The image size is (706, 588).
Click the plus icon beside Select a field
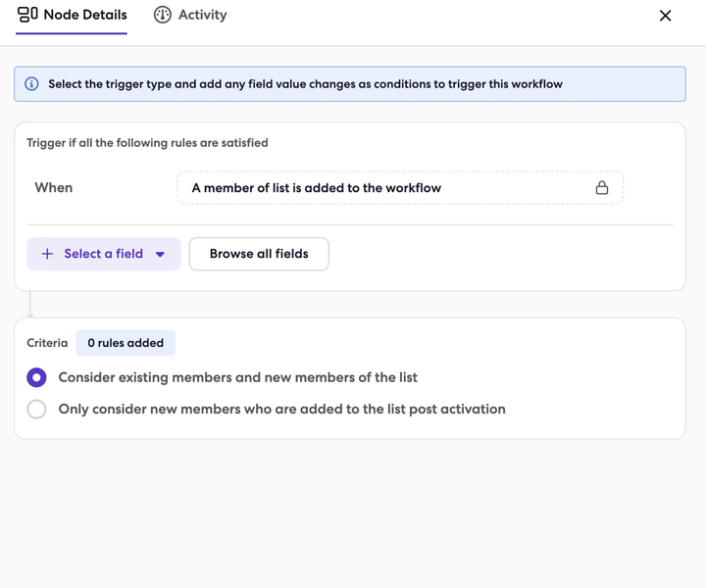[47, 254]
